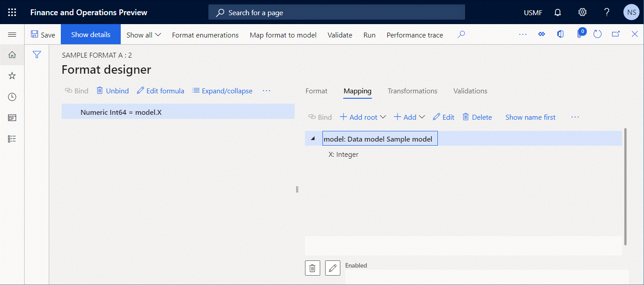The height and width of the screenshot is (285, 644).
Task: Open the Attachments paperclip icon
Action: click(x=579, y=34)
